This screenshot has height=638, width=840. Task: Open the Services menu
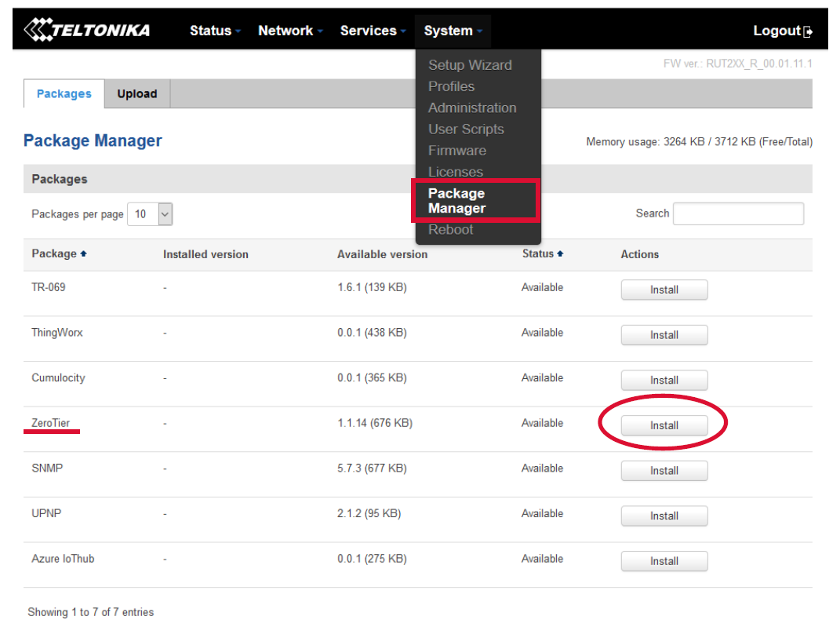point(373,31)
